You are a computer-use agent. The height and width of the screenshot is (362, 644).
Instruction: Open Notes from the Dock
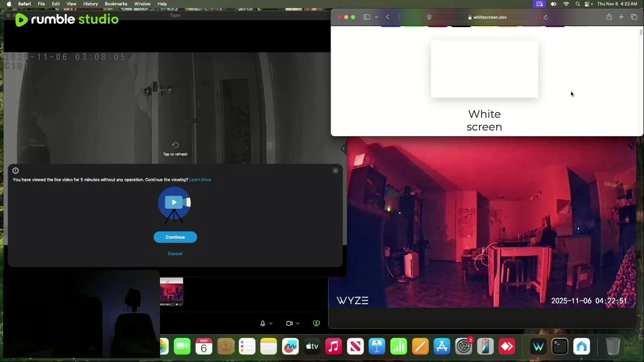tap(269, 346)
